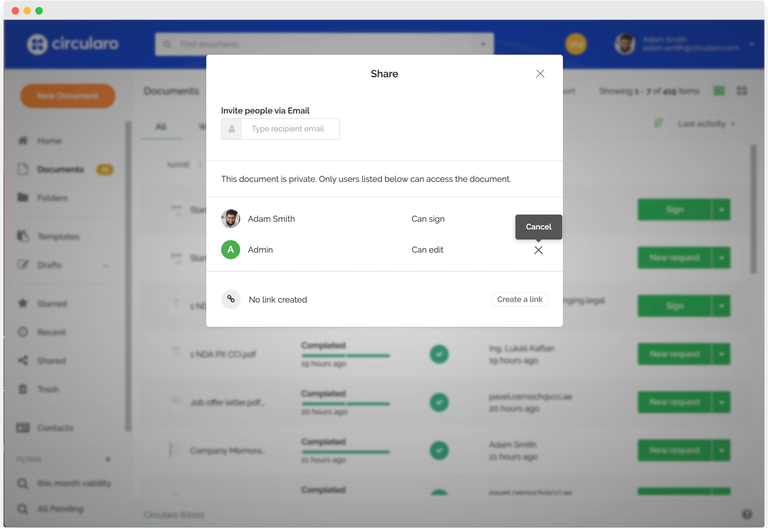Open the Can edit permission for Admin
The width and height of the screenshot is (768, 528).
tap(427, 250)
